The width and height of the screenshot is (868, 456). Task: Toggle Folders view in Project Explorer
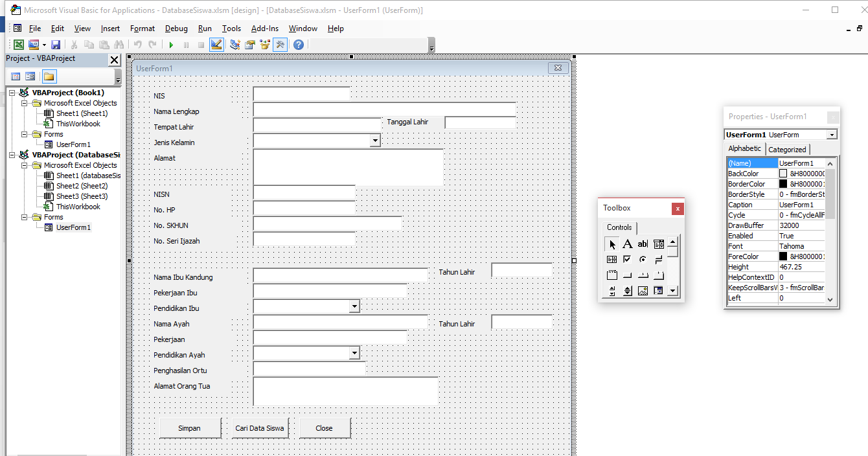click(x=49, y=76)
